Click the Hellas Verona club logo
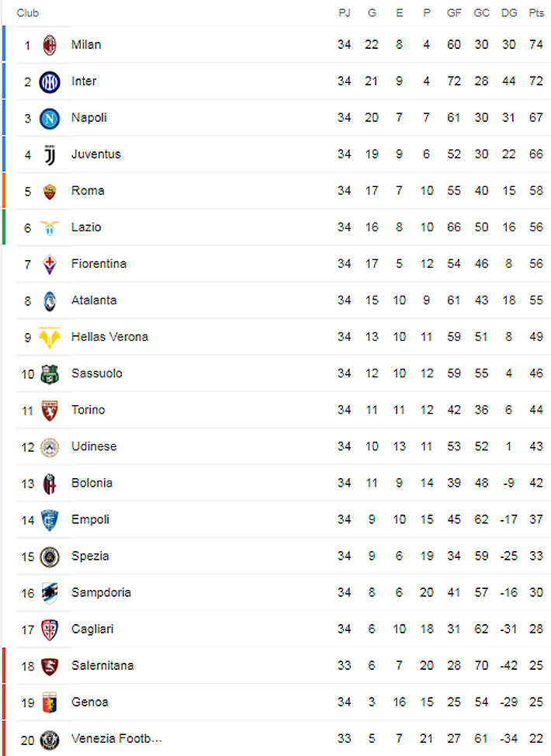551x756 pixels. (x=50, y=337)
